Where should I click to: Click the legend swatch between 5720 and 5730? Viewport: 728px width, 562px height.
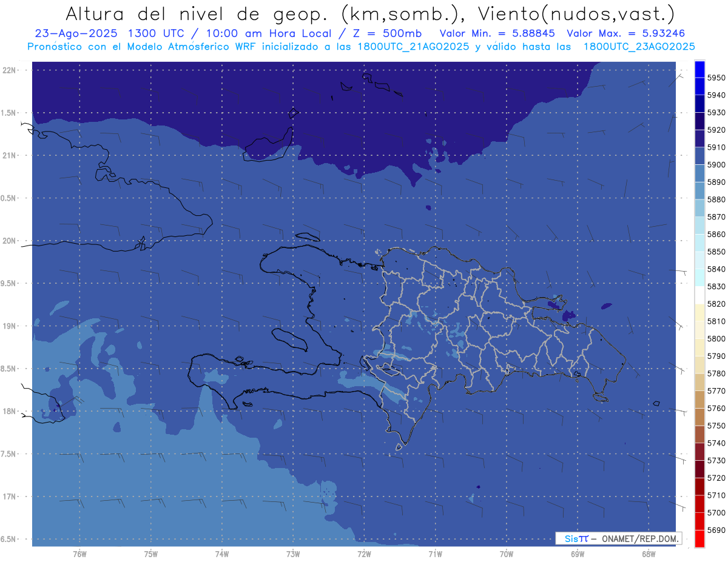pos(699,469)
